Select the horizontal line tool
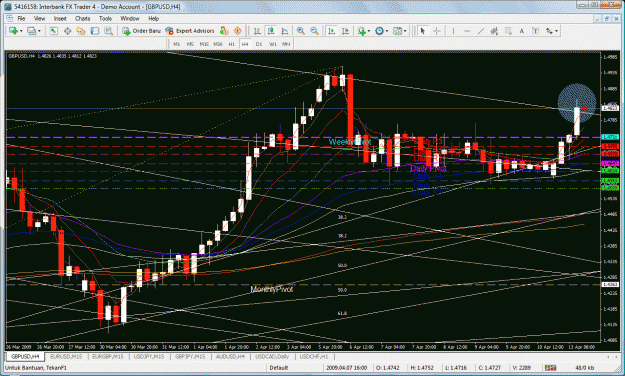 tap(467, 31)
